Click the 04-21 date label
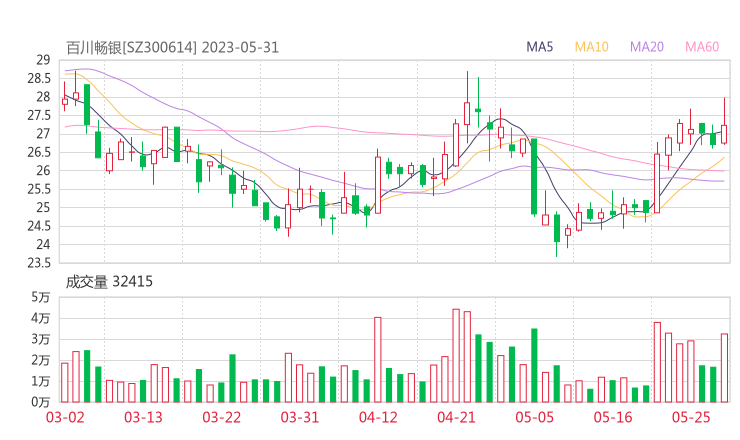 pos(456,417)
